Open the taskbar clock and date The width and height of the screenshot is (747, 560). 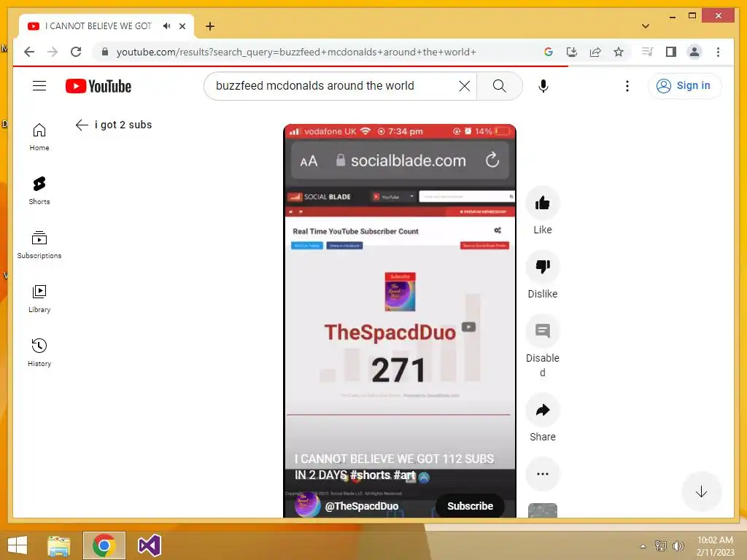[715, 545]
